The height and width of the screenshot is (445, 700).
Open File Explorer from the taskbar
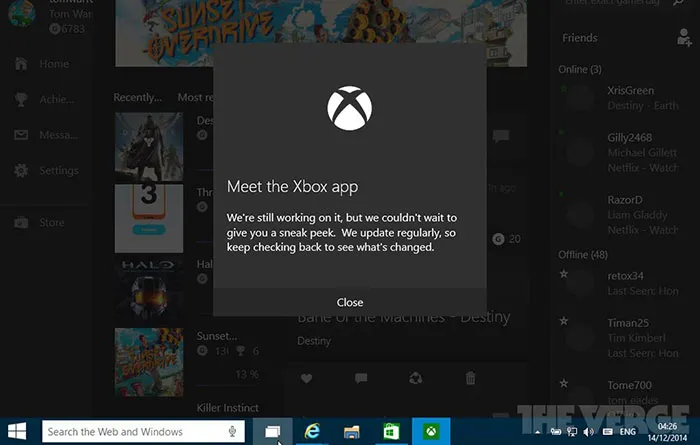352,432
